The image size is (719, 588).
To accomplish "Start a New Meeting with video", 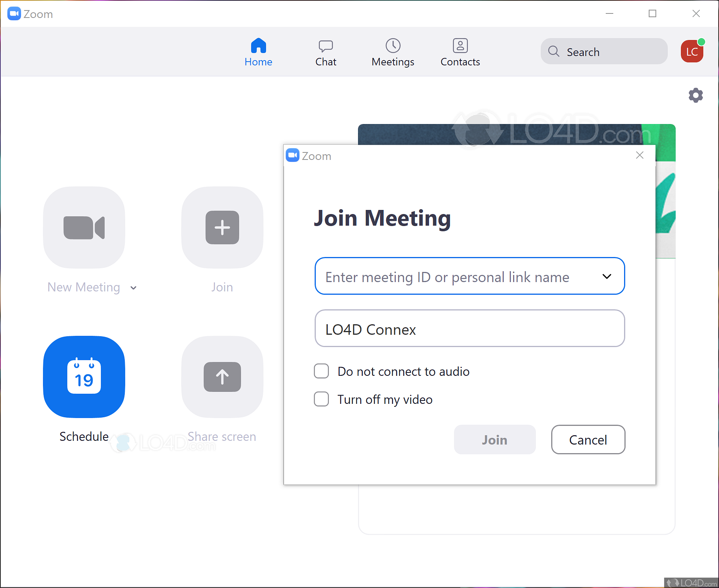I will click(x=84, y=228).
